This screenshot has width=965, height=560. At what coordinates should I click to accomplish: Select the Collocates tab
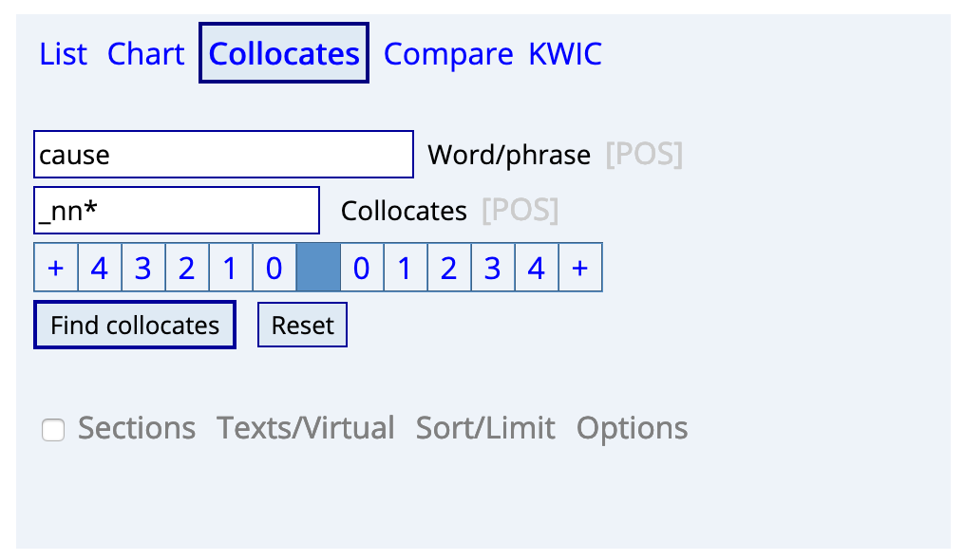pos(284,53)
